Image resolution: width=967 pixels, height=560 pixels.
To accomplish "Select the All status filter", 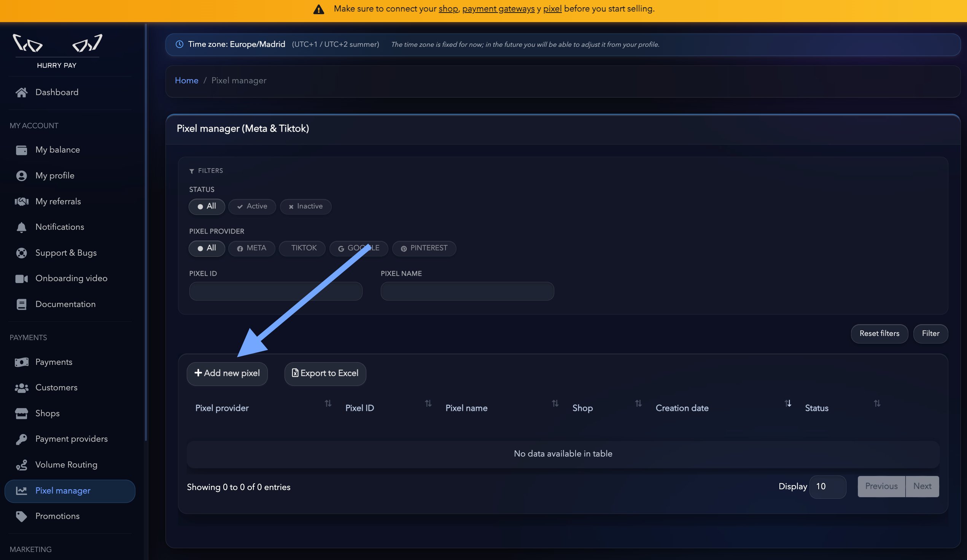I will coord(207,207).
